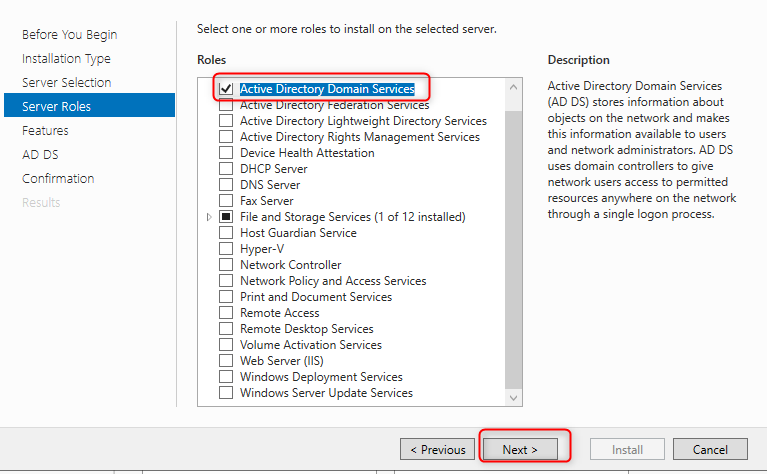The height and width of the screenshot is (474, 767).
Task: Tick Volume Activation Services checkbox
Action: [226, 345]
